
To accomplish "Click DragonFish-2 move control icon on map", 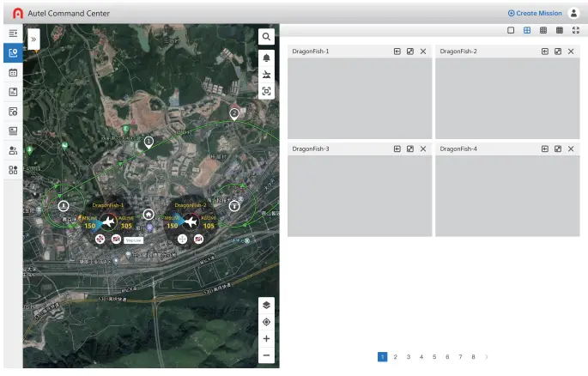I will (x=182, y=239).
